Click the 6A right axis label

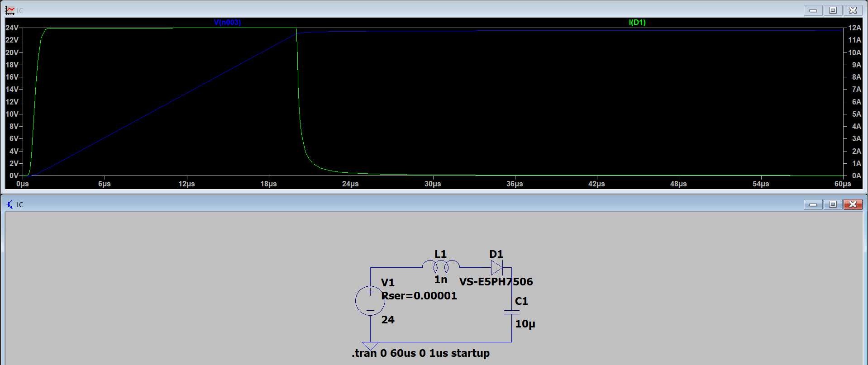[856, 102]
